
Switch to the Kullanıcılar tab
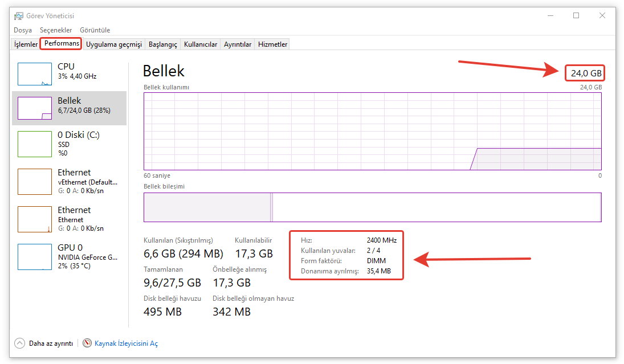[201, 44]
